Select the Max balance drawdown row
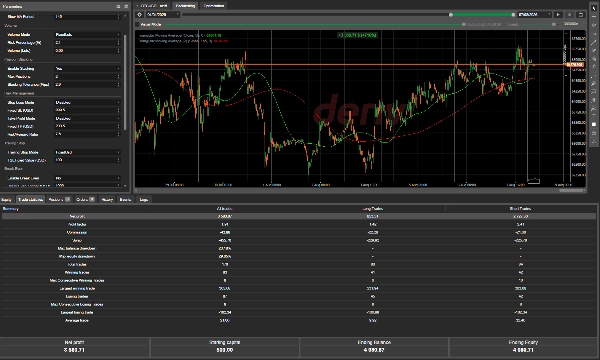 tap(299, 249)
